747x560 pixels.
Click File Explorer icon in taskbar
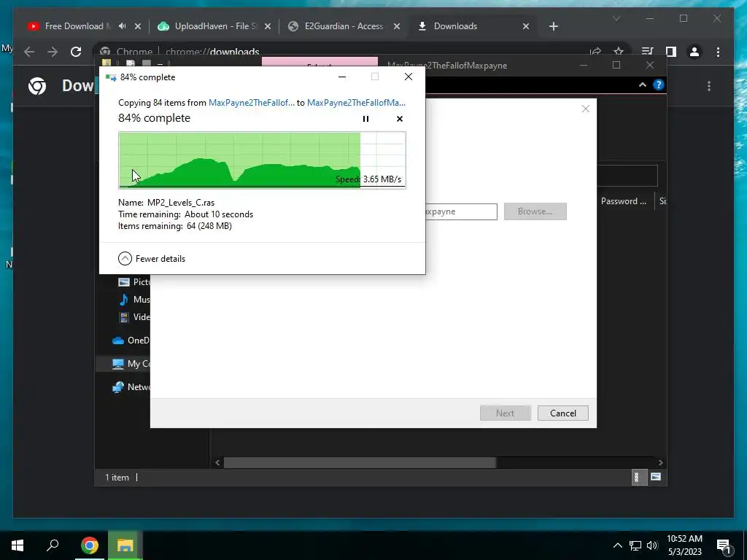[x=125, y=545]
